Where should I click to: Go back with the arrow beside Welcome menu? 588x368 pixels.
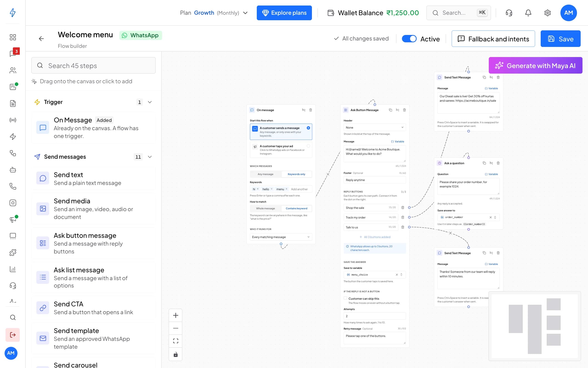pyautogui.click(x=41, y=38)
